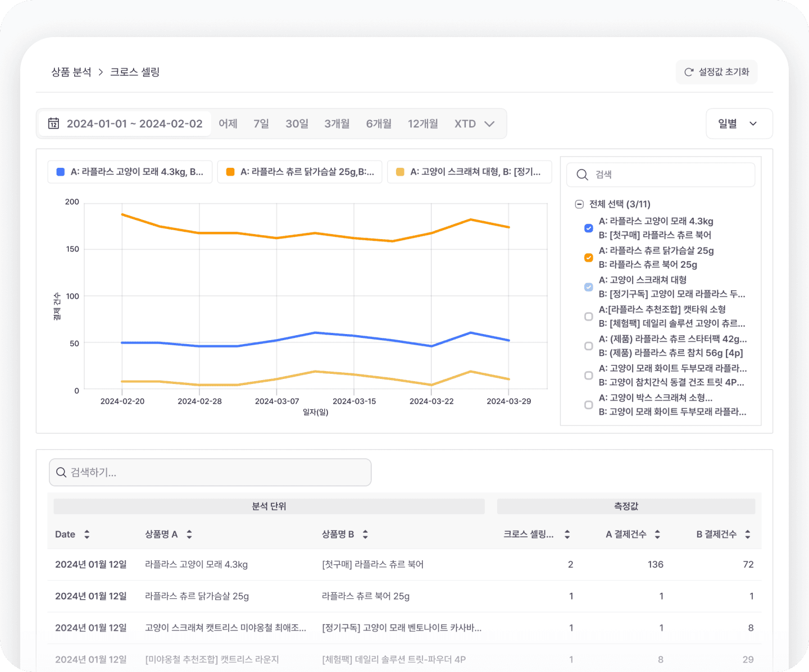This screenshot has width=809, height=672.
Task: Sort by B 결제건수 column arrows
Action: [747, 534]
